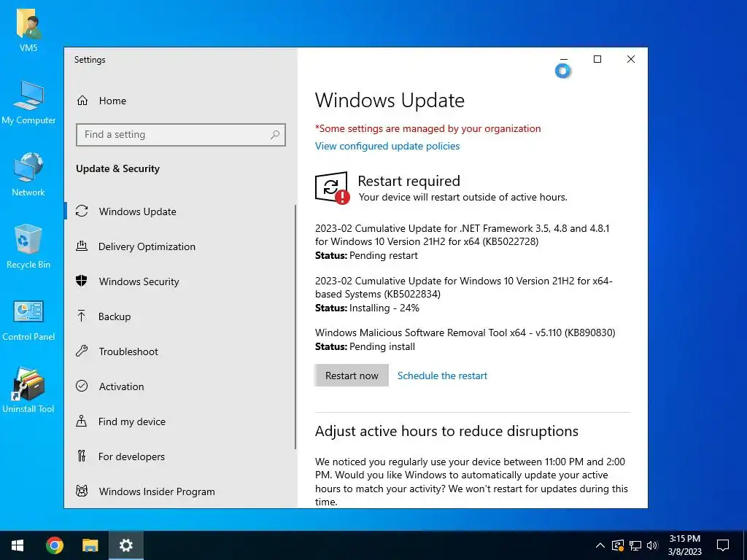Open Google Chrome from the taskbar
Screen dimensions: 747x560
tap(54, 545)
